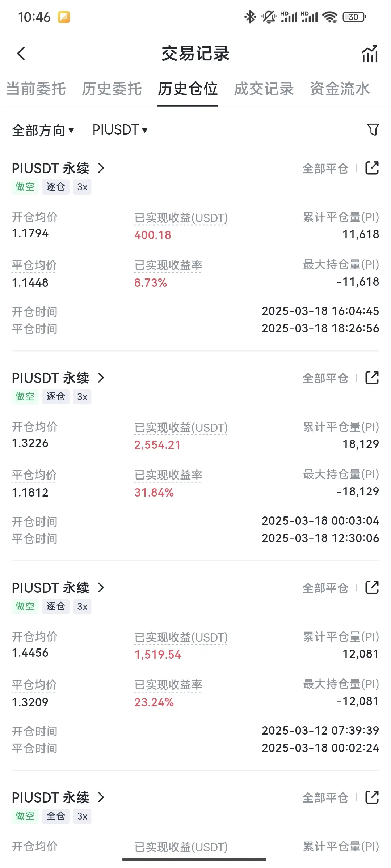
Task: Open the PIUSDT symbol dropdown
Action: (120, 130)
